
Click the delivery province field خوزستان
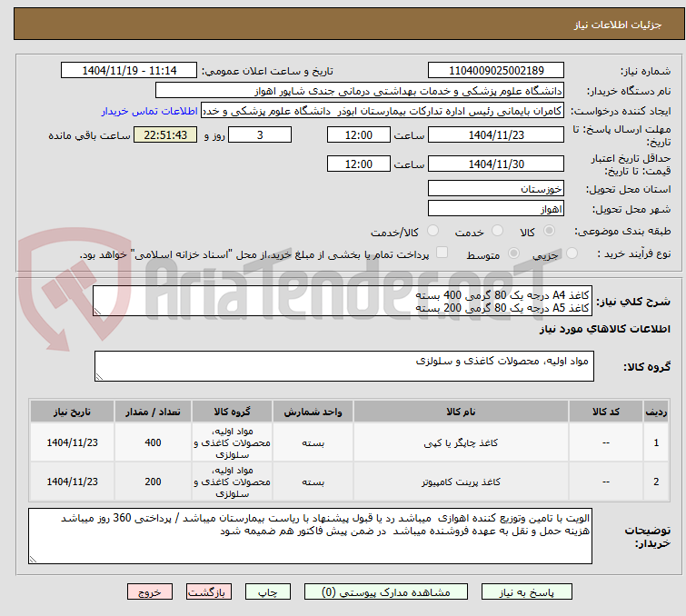496,189
